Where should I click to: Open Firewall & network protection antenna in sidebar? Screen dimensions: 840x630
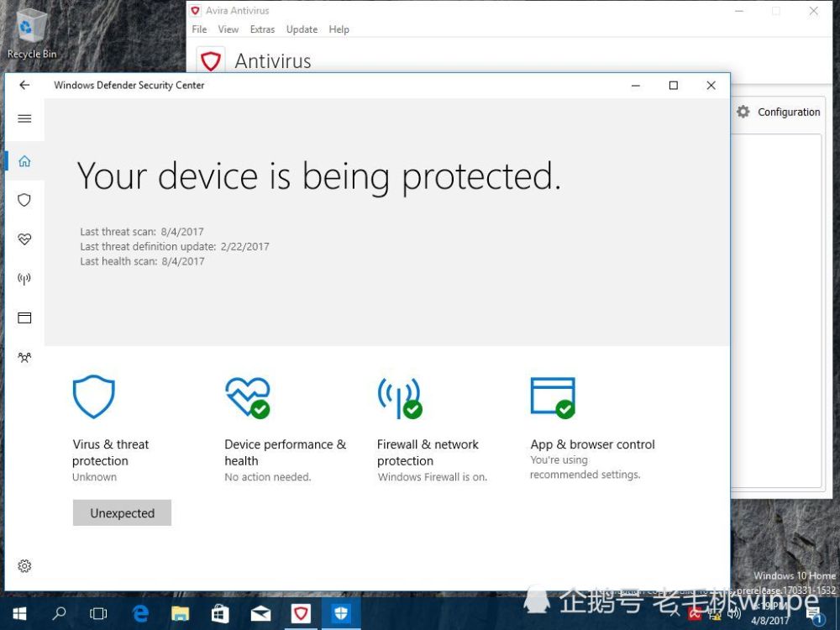coord(24,279)
